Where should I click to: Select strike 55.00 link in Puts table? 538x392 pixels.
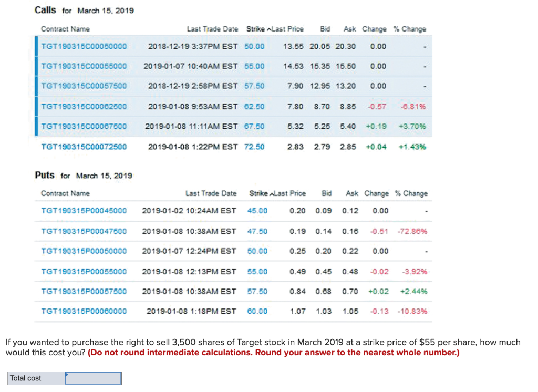(257, 271)
